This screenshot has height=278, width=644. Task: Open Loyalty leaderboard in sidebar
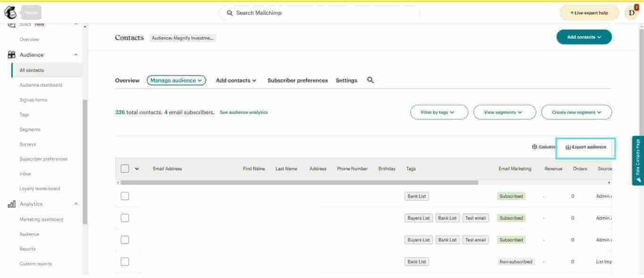tap(40, 188)
